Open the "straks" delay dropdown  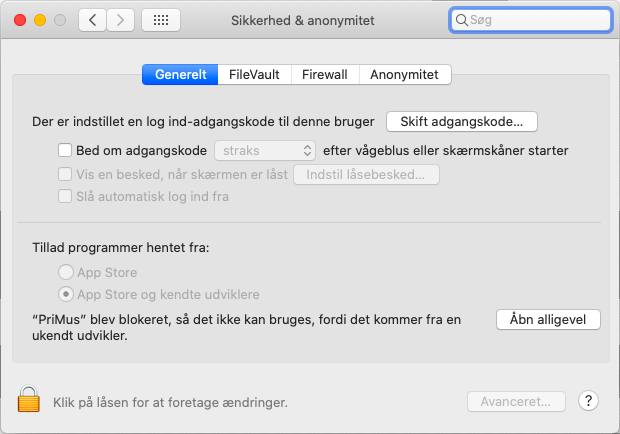(x=265, y=151)
